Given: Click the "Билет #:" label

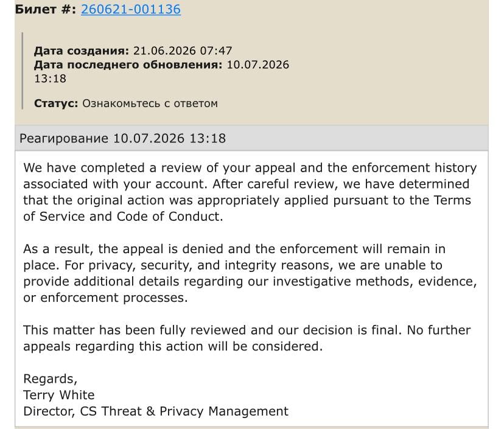Looking at the screenshot, I should [x=46, y=9].
